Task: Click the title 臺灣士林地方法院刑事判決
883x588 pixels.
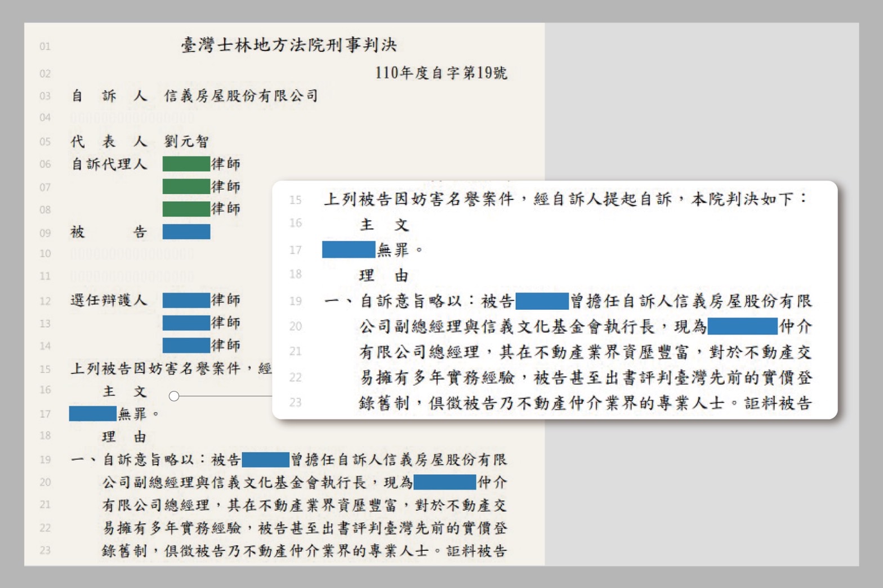Action: [x=289, y=45]
